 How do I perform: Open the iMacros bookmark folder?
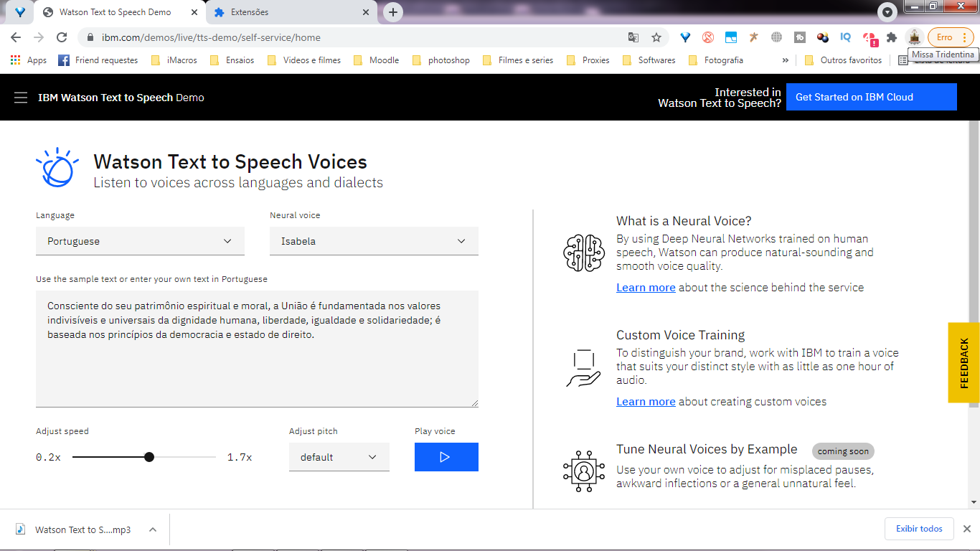(174, 60)
